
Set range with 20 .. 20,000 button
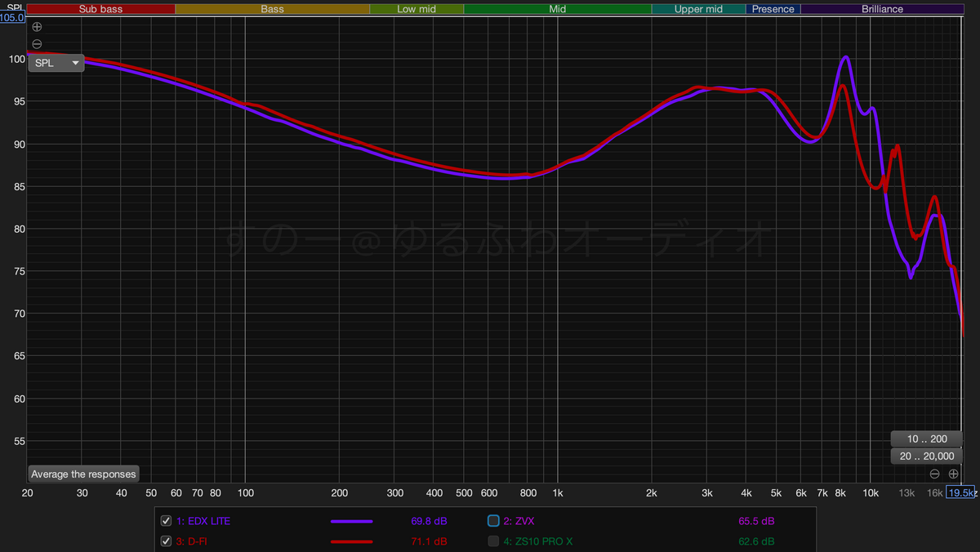coord(927,456)
